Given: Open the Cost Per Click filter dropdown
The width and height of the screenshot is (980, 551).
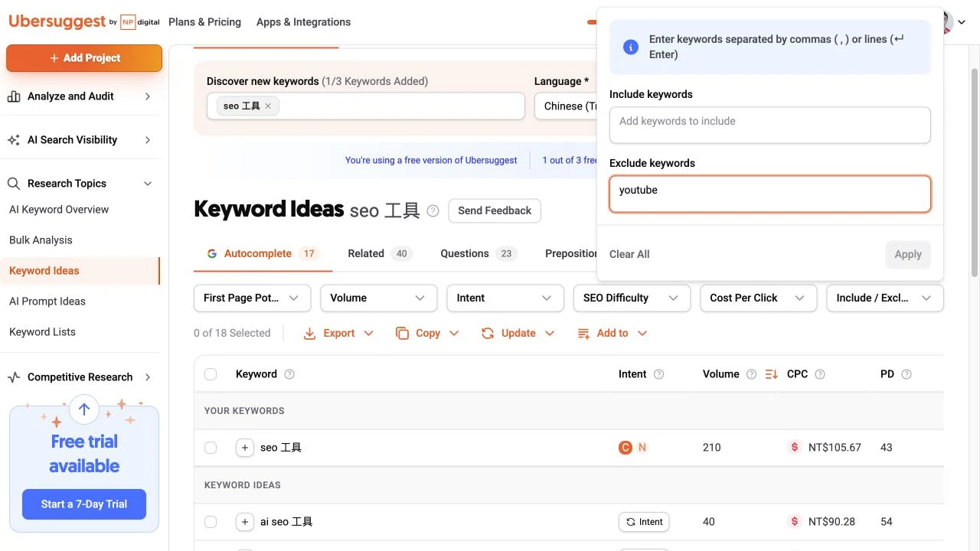Looking at the screenshot, I should (759, 298).
